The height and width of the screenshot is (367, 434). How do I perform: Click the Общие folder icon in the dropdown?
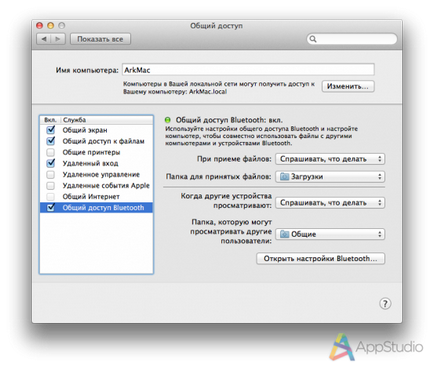click(284, 234)
